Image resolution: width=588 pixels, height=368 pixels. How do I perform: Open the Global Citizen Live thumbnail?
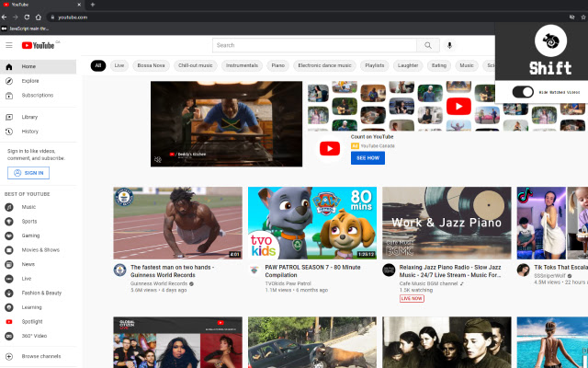coord(177,342)
